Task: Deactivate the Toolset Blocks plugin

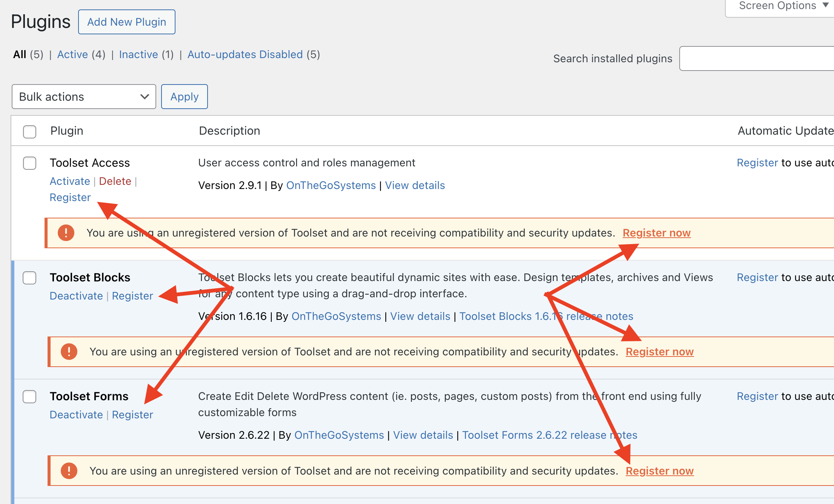Action: (76, 296)
